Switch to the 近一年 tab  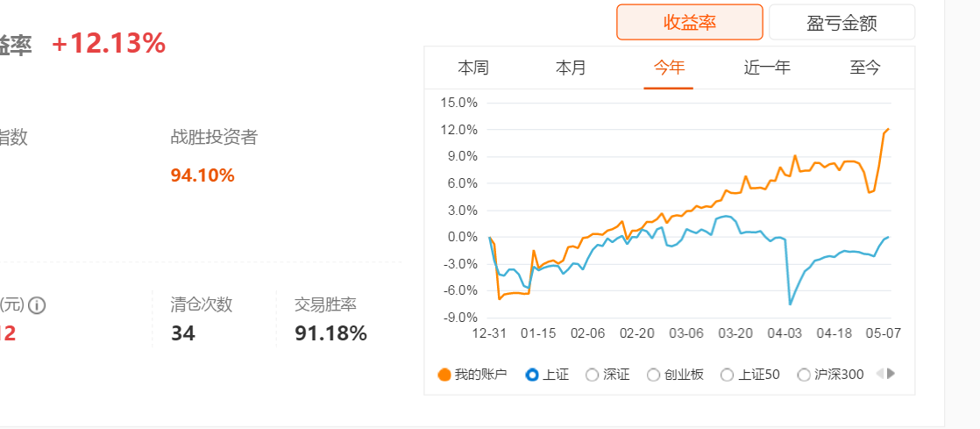pos(767,68)
